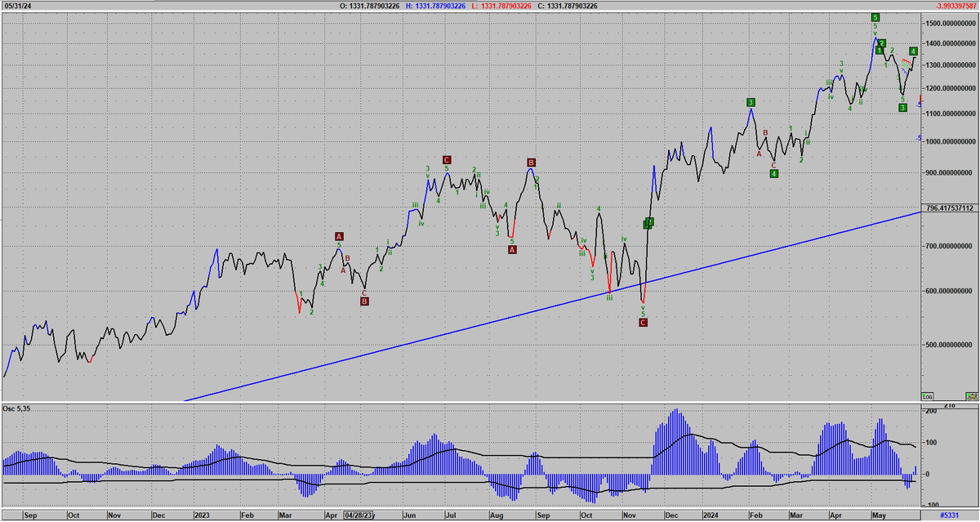
Task: Click the red change value -3.993397587
Action: (x=955, y=6)
